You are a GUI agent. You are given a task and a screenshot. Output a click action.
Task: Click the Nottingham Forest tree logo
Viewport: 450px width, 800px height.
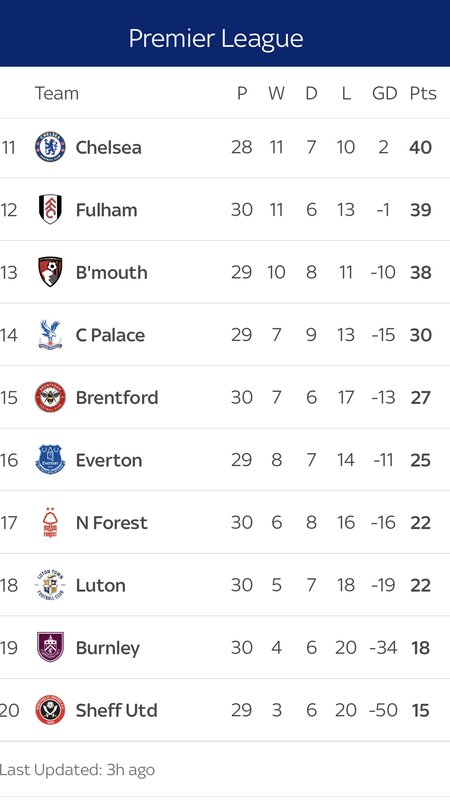point(50,522)
